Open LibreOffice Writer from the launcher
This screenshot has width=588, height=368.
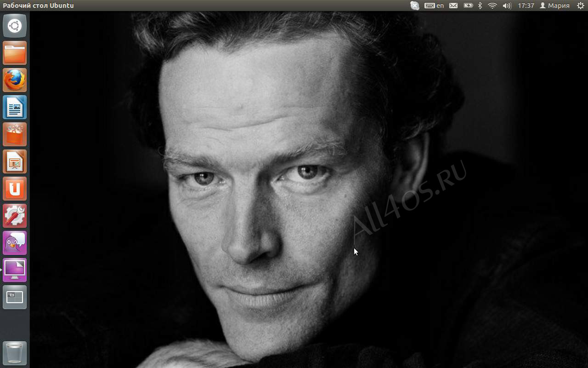click(15, 107)
